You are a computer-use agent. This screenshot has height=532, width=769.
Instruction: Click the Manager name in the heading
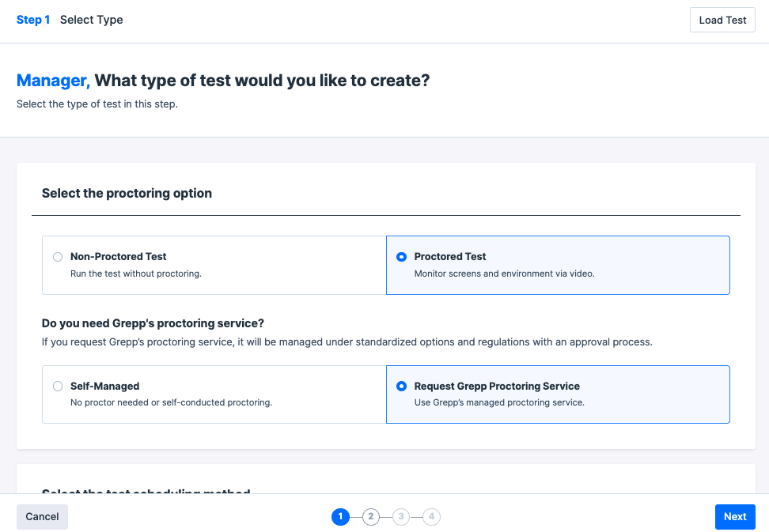click(x=53, y=81)
